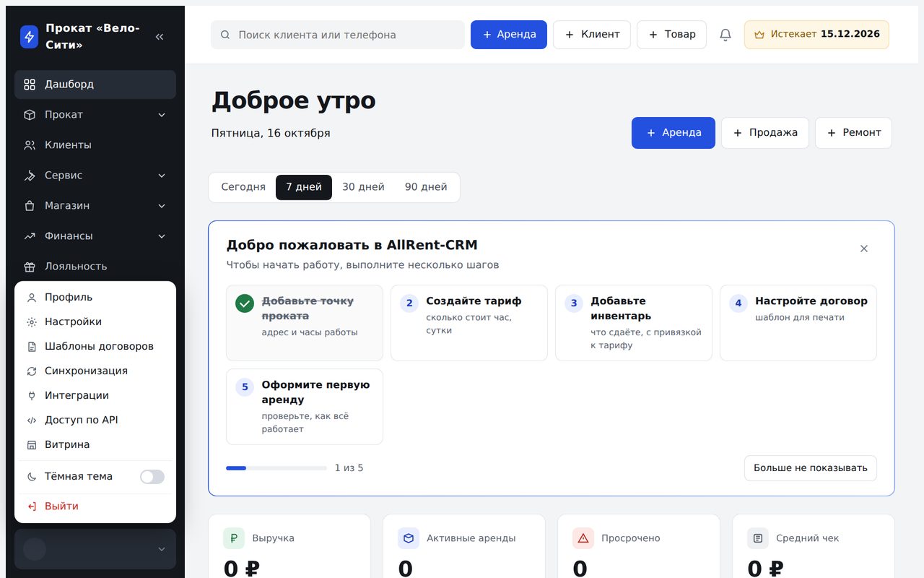924x578 pixels.
Task: Click the Финансы trending chart icon
Action: [x=30, y=236]
